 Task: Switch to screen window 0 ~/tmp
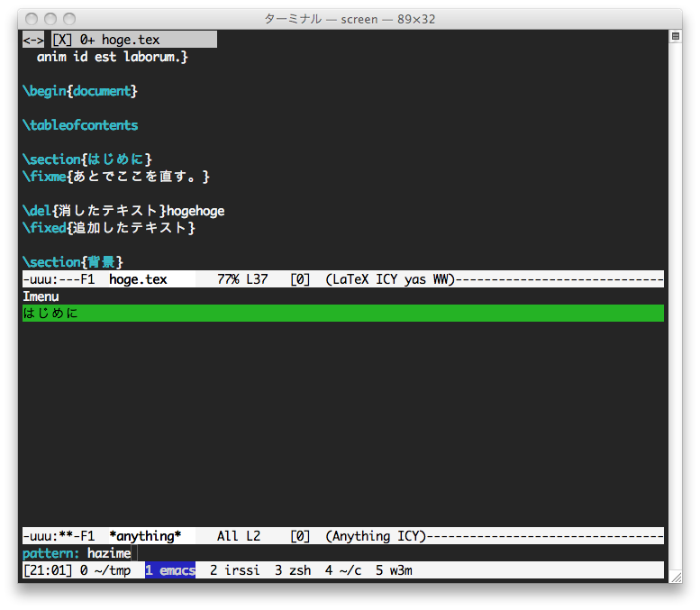pyautogui.click(x=105, y=570)
